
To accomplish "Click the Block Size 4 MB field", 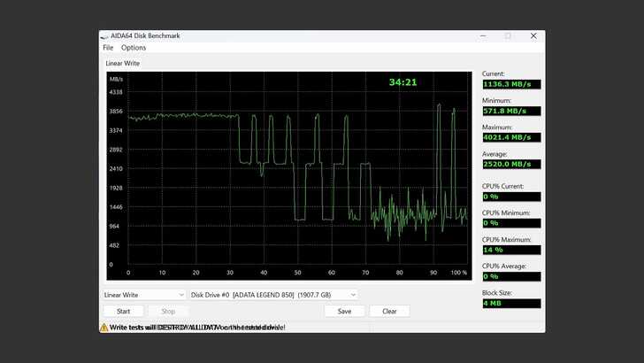I will point(510,304).
